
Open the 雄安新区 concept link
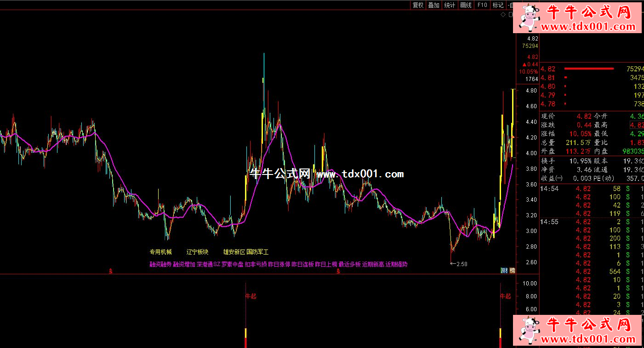(x=234, y=252)
